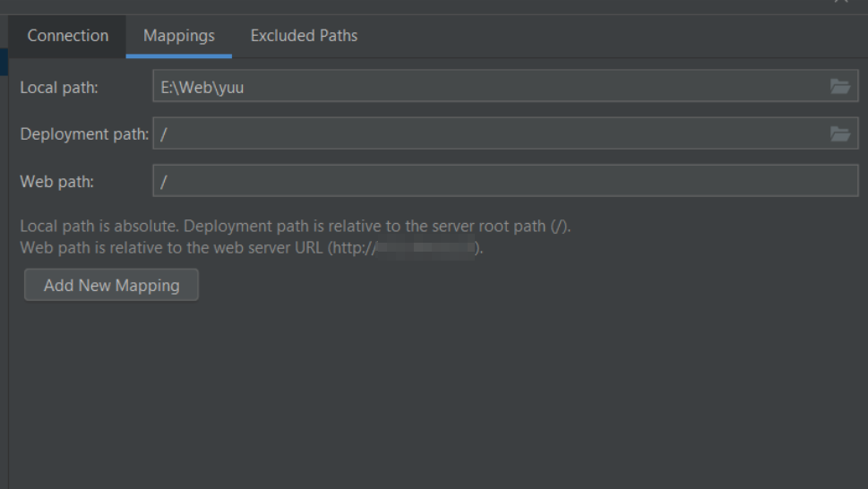Place cursor after slash in Web path
This screenshot has width=868, height=489.
[168, 182]
